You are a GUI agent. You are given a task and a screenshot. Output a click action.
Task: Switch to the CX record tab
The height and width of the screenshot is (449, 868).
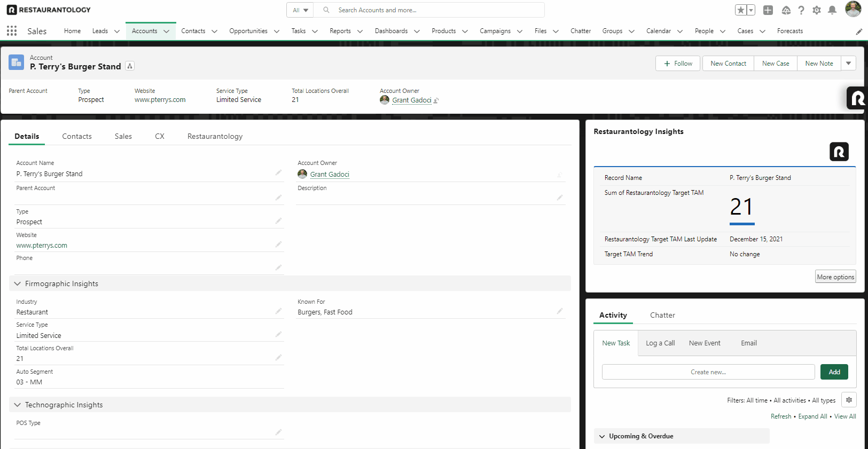click(160, 136)
